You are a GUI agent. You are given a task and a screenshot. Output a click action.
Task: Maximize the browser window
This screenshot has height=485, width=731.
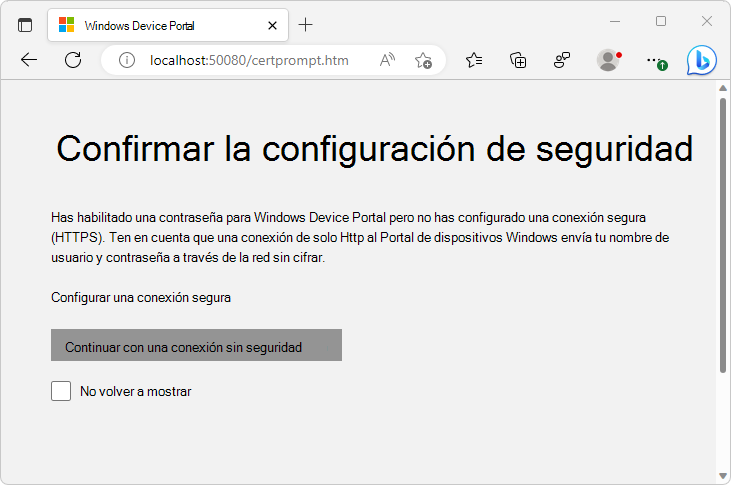661,21
